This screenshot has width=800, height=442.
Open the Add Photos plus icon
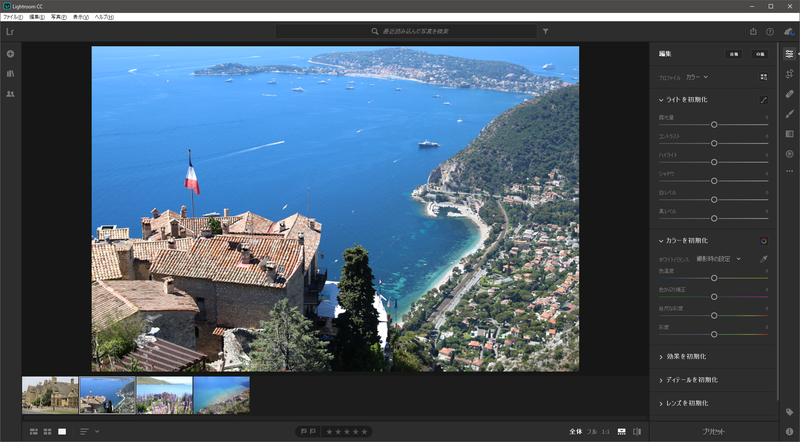click(10, 54)
